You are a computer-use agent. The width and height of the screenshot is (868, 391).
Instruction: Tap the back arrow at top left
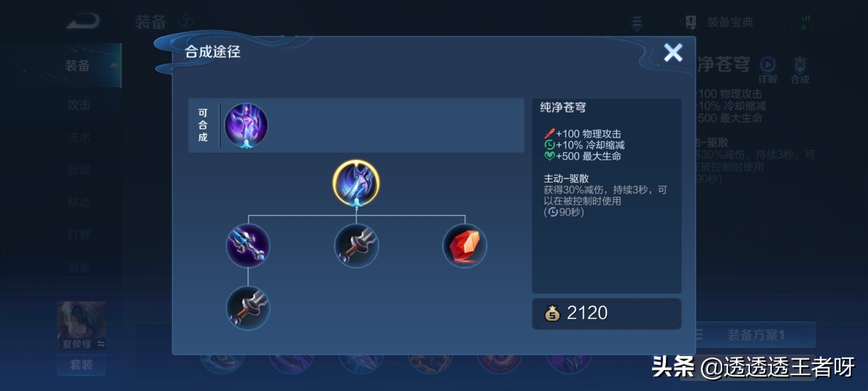[83, 21]
